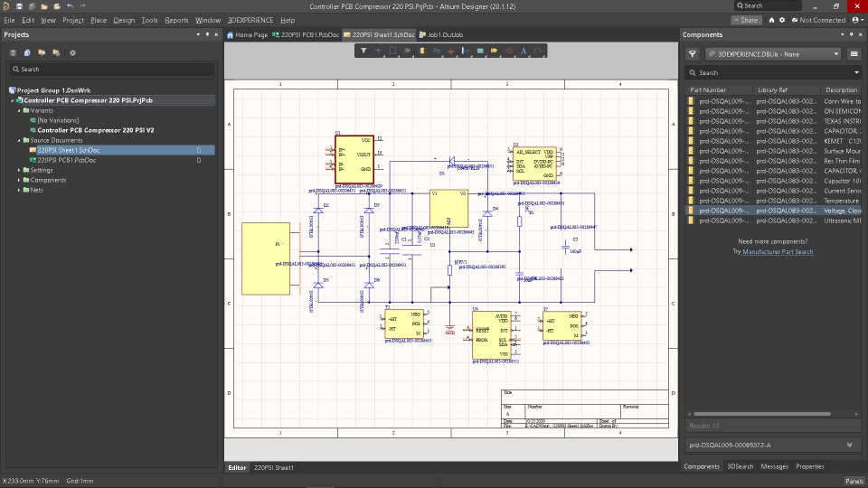Save the document via the title bar disk icon

click(x=19, y=6)
